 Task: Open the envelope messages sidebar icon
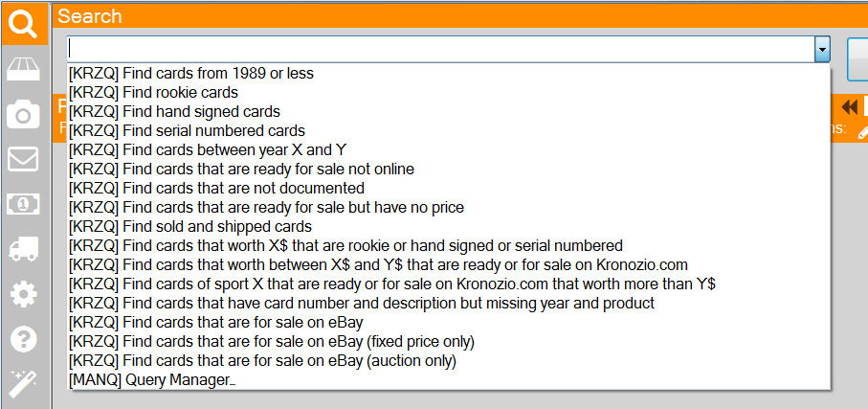pyautogui.click(x=23, y=159)
